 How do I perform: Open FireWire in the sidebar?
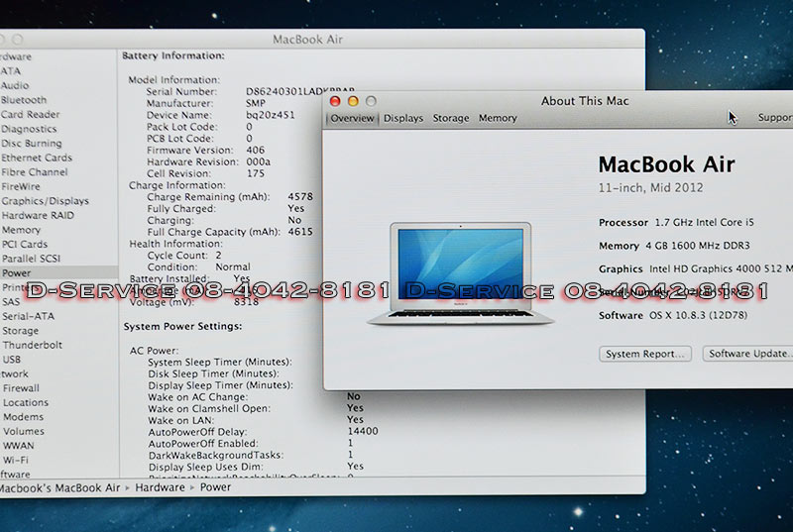[x=20, y=186]
